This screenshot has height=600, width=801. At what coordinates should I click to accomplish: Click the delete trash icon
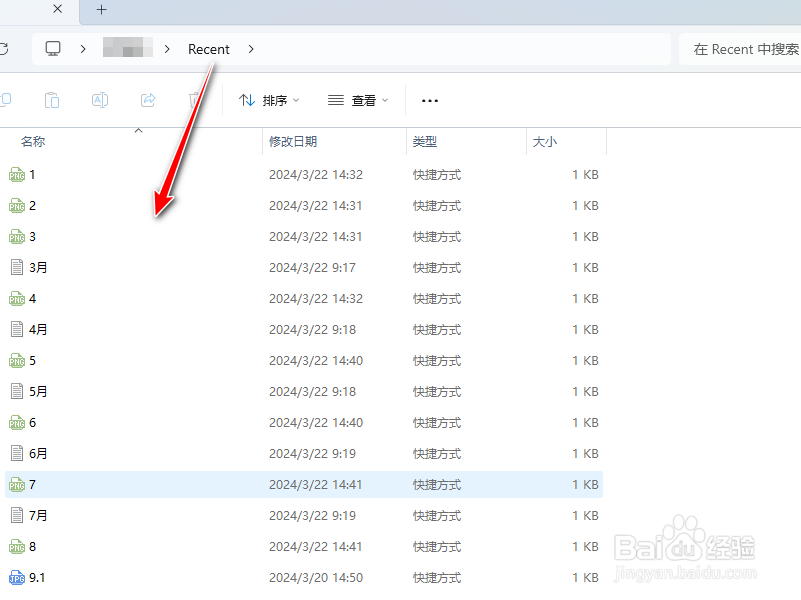coord(195,100)
